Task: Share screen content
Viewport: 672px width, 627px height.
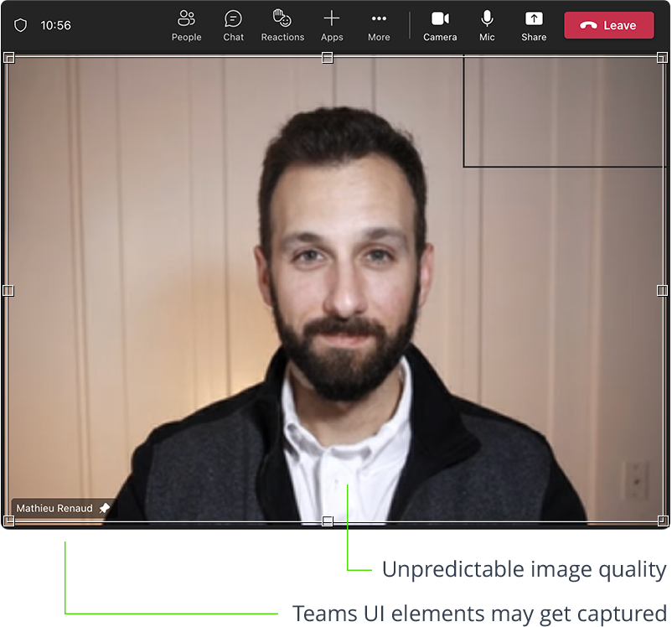Action: click(x=534, y=26)
